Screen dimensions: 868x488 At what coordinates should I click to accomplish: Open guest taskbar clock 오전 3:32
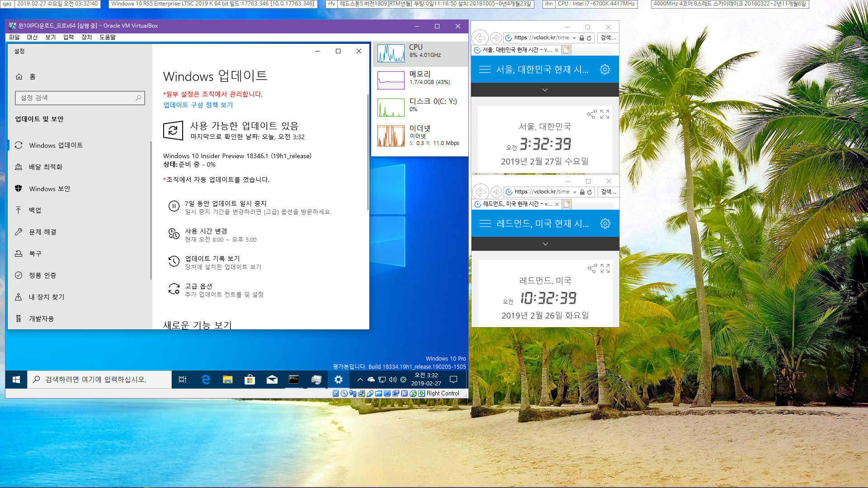(x=426, y=380)
